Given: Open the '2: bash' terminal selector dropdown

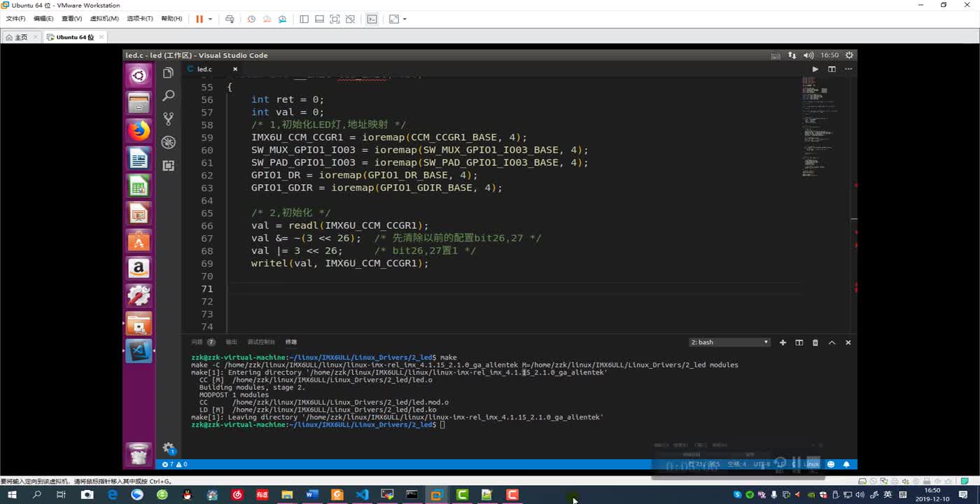Looking at the screenshot, I should click(729, 342).
